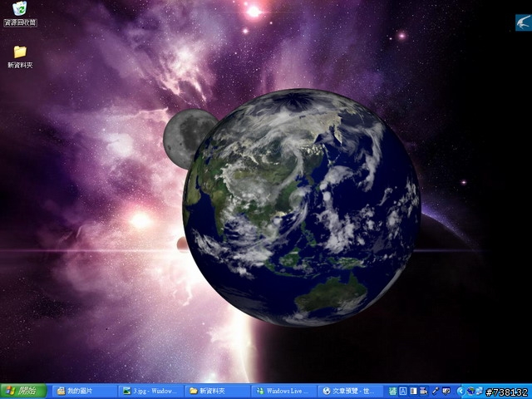The image size is (532, 399).
Task: Click the network globe icon in system tray
Action: pos(470,391)
